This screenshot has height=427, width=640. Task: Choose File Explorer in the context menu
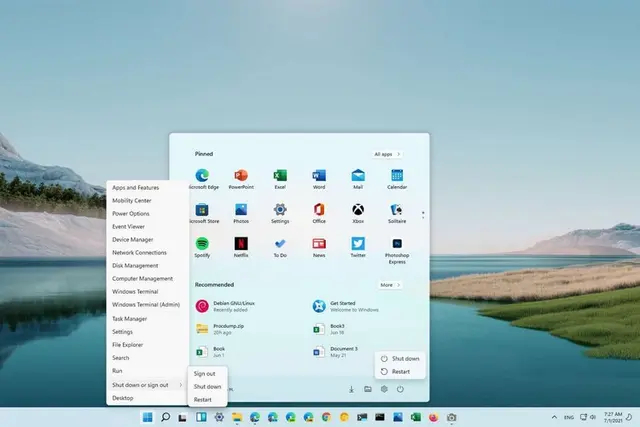[x=127, y=345]
